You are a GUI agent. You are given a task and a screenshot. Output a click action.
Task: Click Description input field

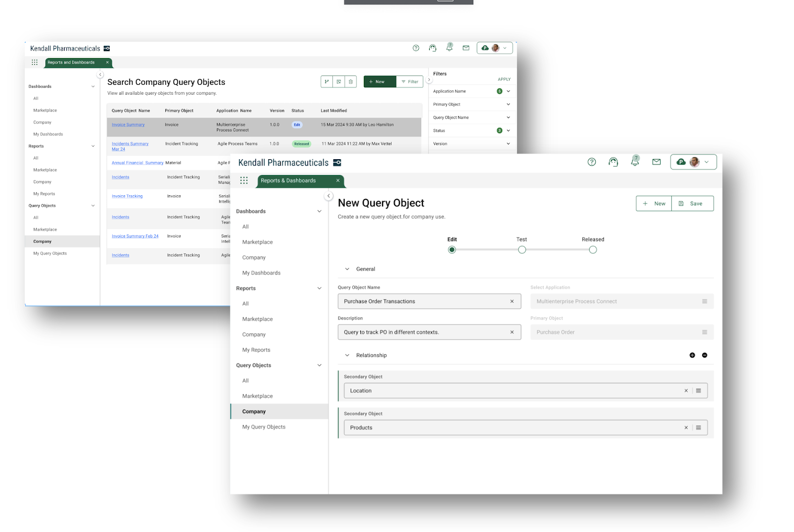[429, 332]
